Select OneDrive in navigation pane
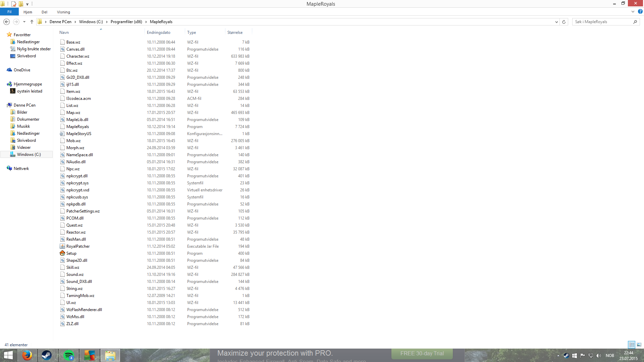644x362 pixels. [22, 70]
